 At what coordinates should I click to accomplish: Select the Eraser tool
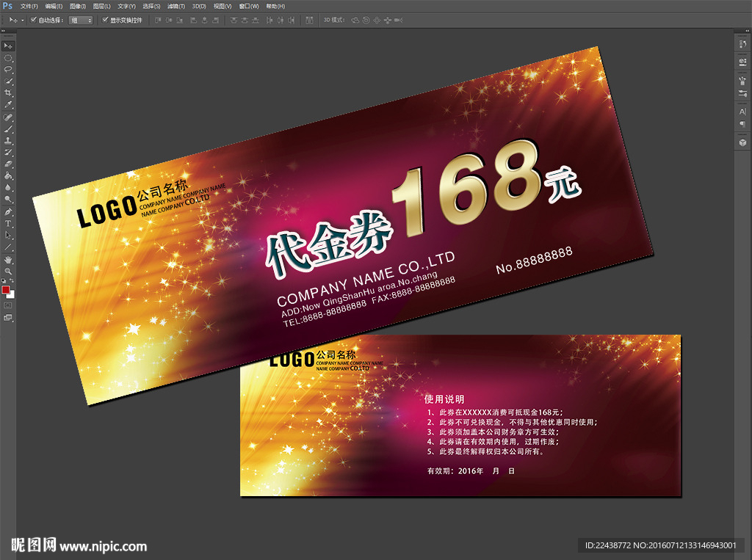[x=8, y=164]
